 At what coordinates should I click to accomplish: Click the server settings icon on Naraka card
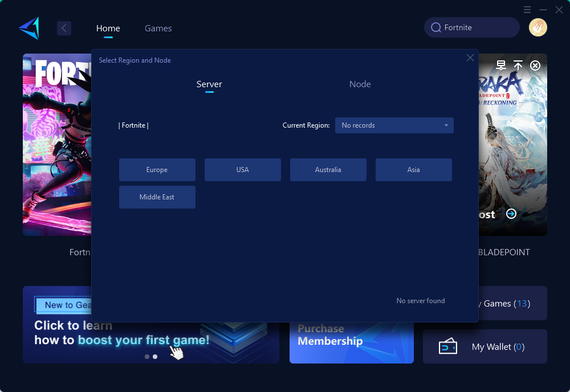pyautogui.click(x=501, y=66)
